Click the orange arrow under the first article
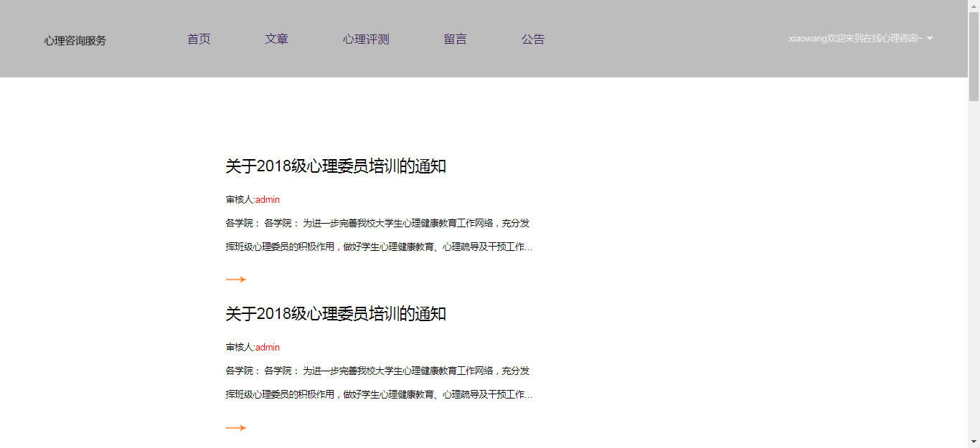Image resolution: width=980 pixels, height=448 pixels. coord(236,280)
